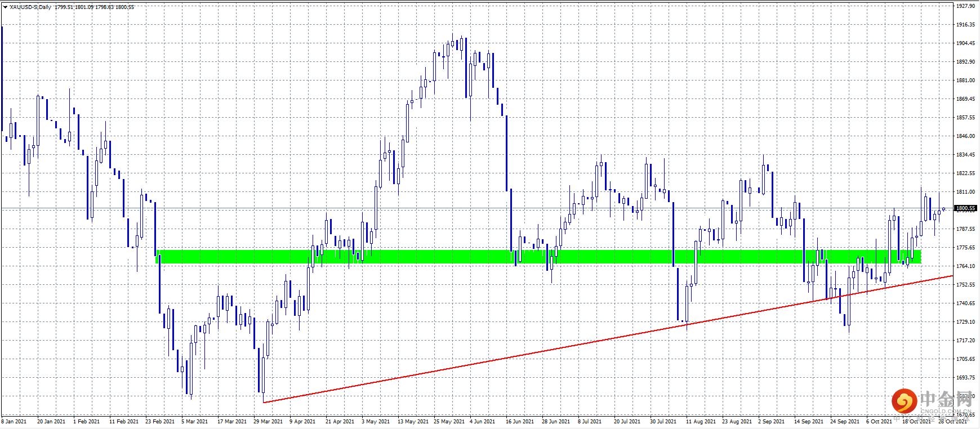The width and height of the screenshot is (980, 429).
Task: Click the 1693.75 price scale label
Action: coord(965,378)
